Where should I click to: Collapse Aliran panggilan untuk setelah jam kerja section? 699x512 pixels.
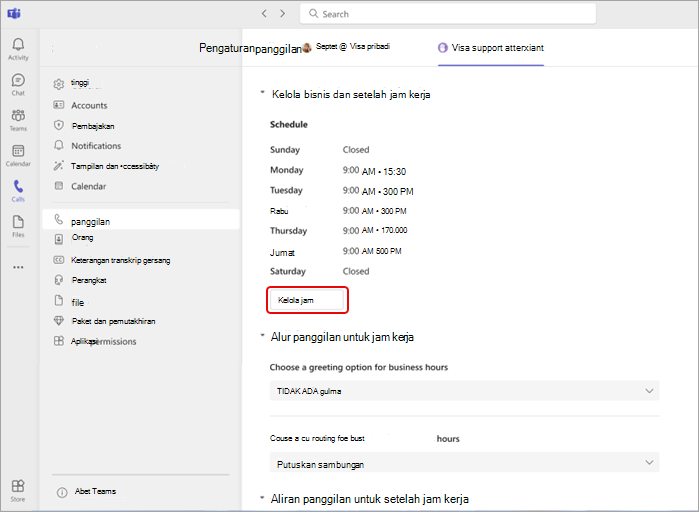click(x=263, y=497)
